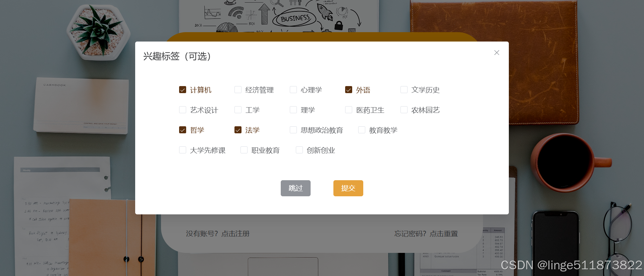Open the 忘记密码？点击重置 link
The image size is (644, 276).
[x=426, y=234]
